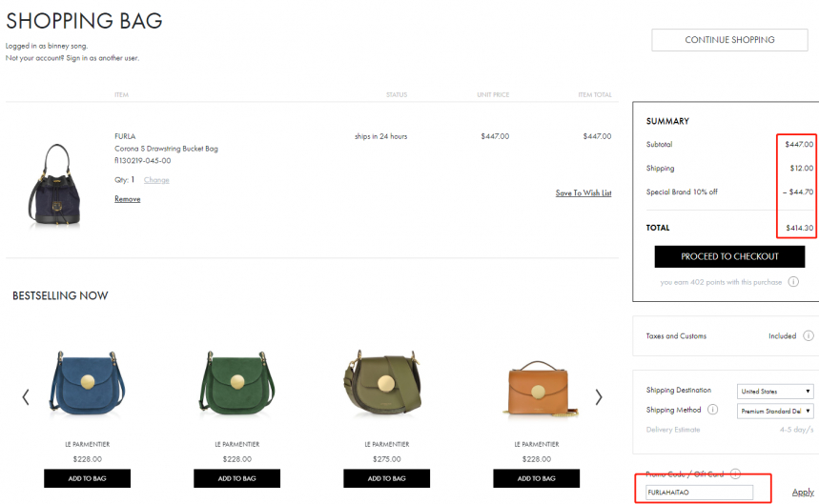Click the TOTAL $414.30 amount
The image size is (819, 504).
[x=799, y=228]
